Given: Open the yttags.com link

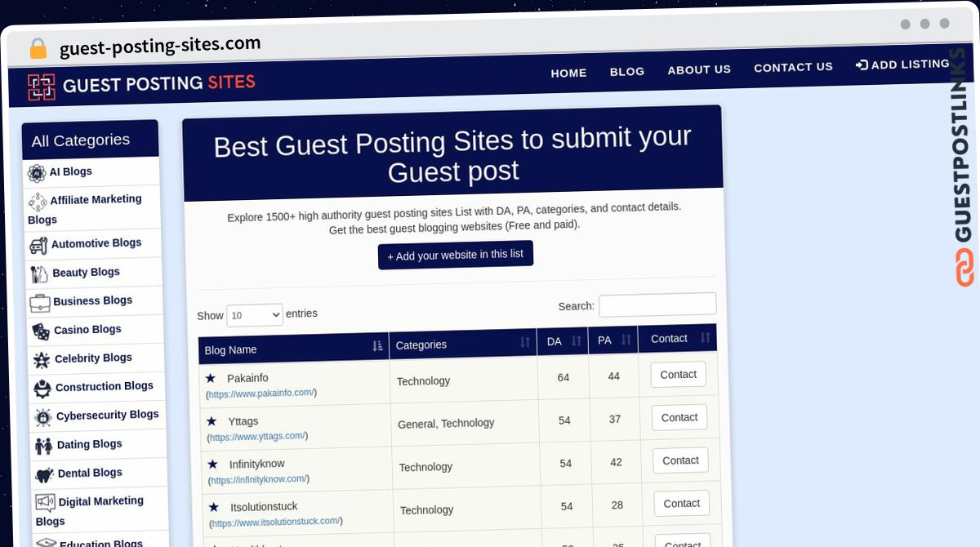Looking at the screenshot, I should tap(257, 437).
